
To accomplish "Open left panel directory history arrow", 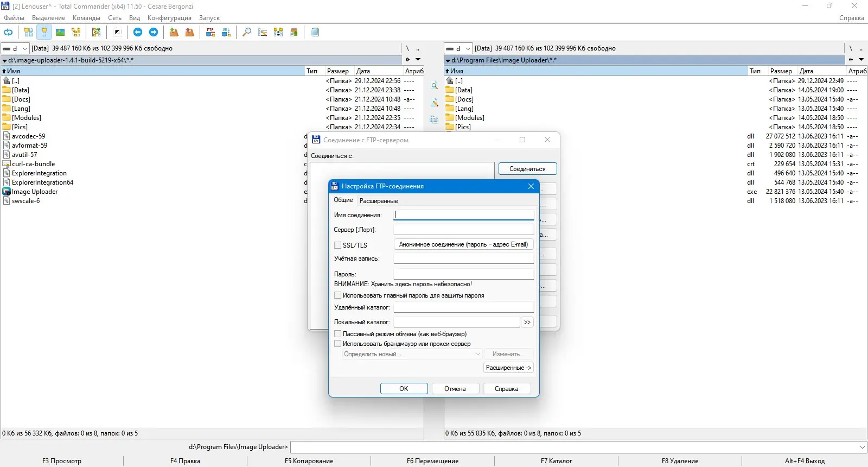I will click(x=418, y=60).
